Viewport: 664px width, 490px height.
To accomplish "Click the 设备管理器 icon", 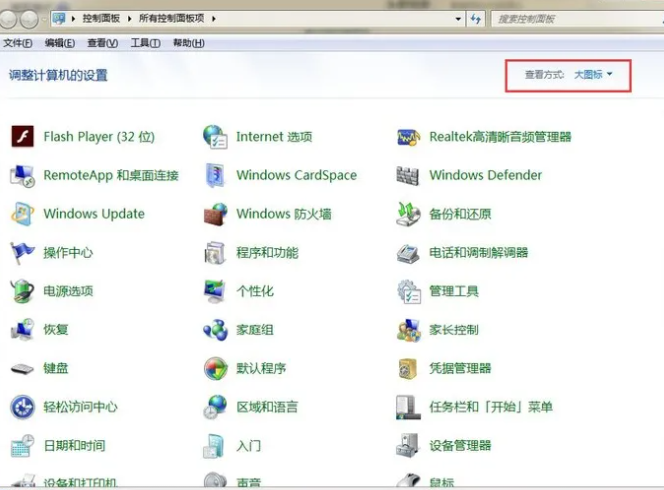I will coord(408,445).
